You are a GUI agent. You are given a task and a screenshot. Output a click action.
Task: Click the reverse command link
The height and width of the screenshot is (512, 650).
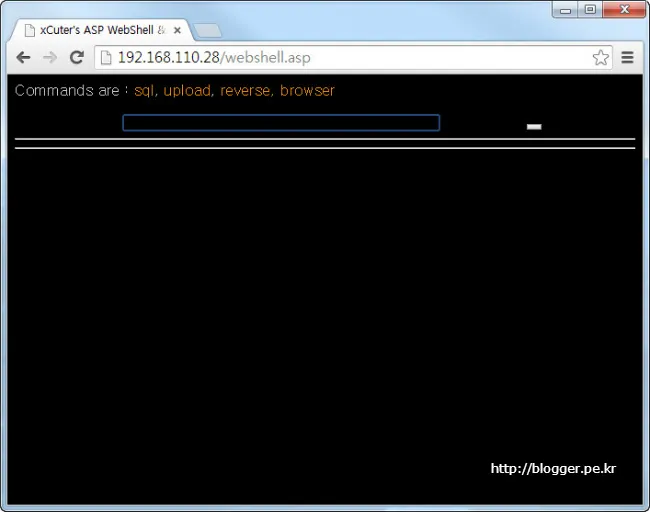point(245,90)
